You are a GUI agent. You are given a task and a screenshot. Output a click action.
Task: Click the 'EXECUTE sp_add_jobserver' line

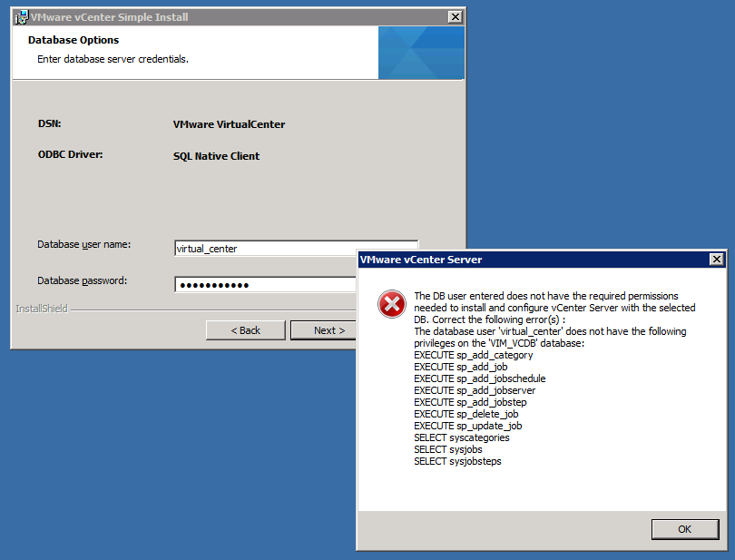point(475,390)
